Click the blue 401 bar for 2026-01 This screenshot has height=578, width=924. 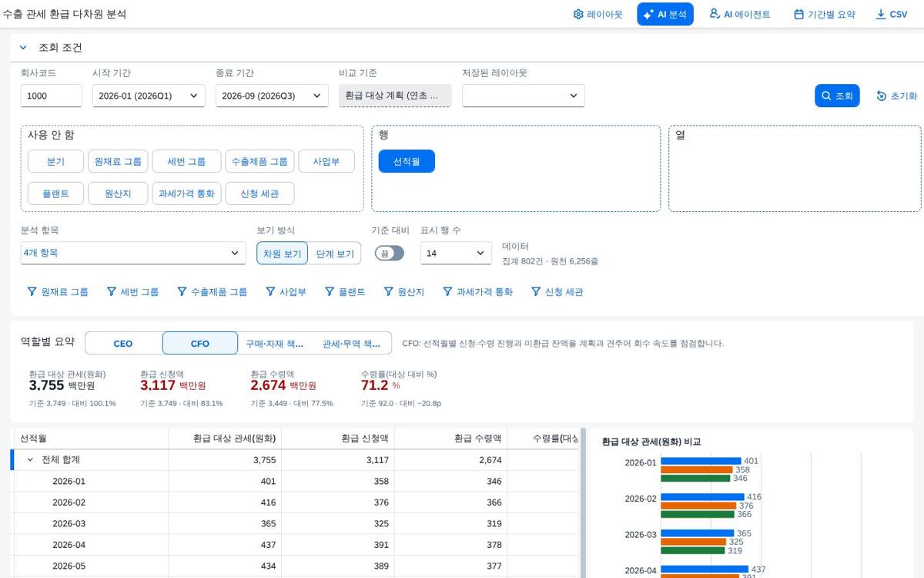[x=701, y=461]
